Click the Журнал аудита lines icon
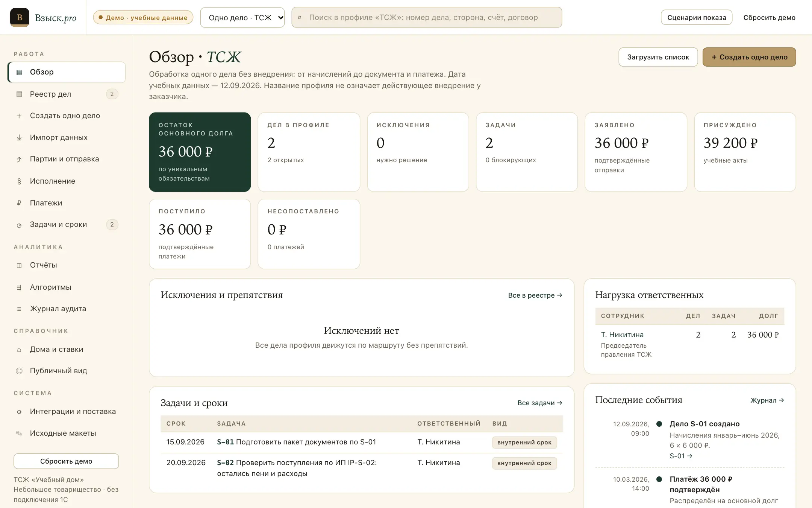 (x=19, y=309)
